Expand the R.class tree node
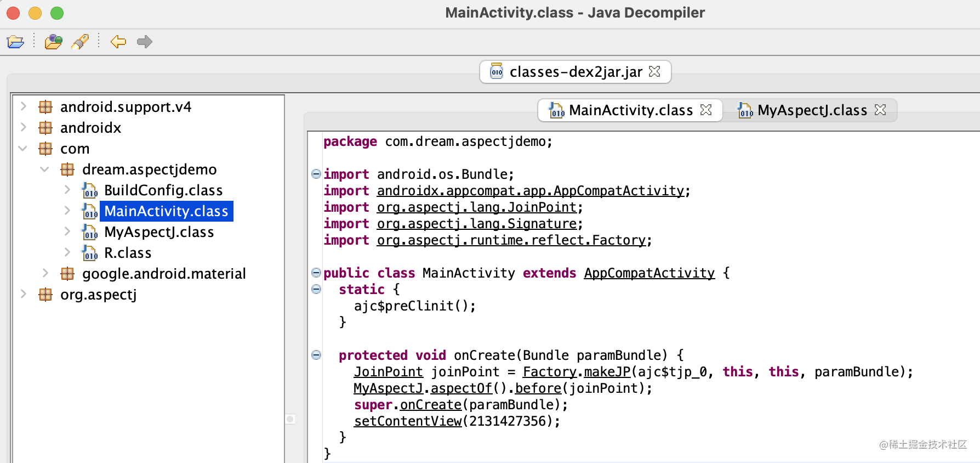 tap(67, 252)
